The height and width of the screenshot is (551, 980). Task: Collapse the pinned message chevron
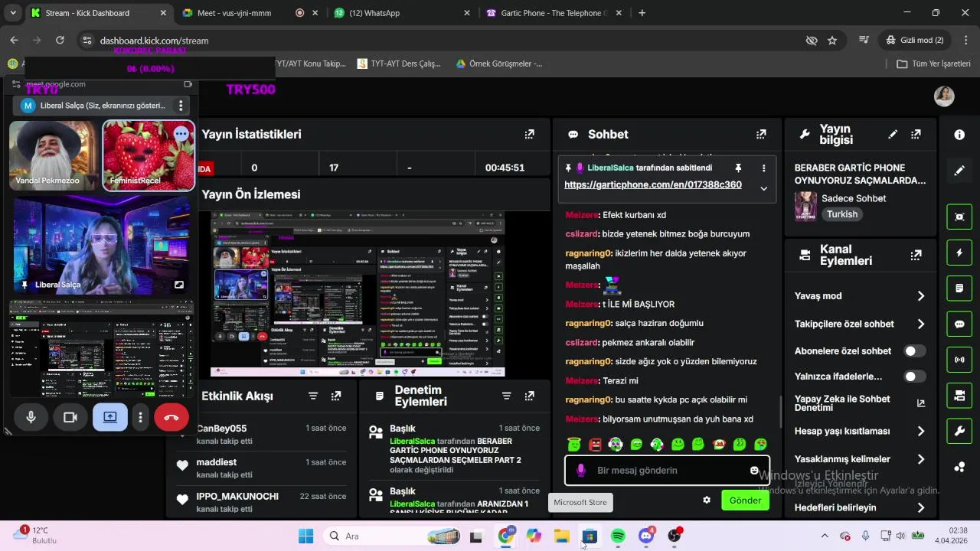point(763,188)
